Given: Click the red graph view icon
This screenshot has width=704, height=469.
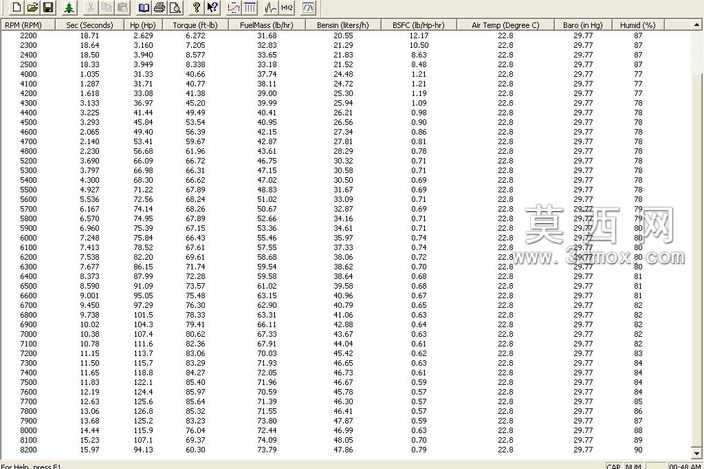Looking at the screenshot, I should 233,7.
